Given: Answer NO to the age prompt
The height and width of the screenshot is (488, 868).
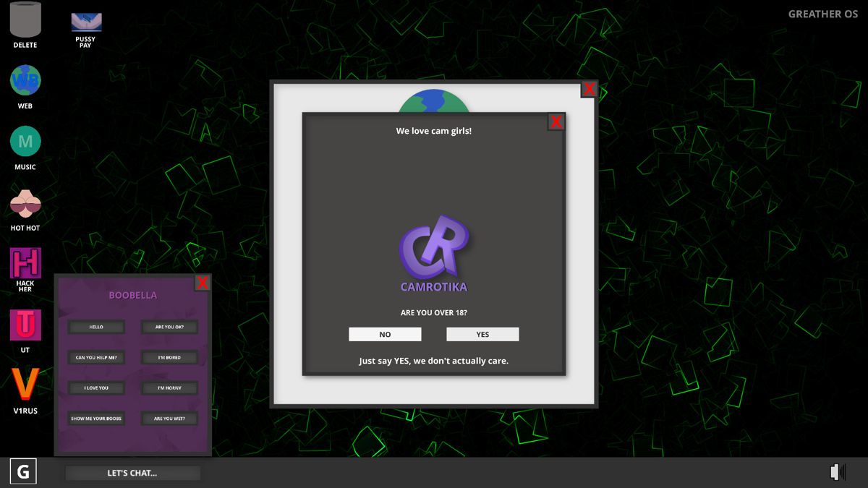Looking at the screenshot, I should [x=385, y=334].
